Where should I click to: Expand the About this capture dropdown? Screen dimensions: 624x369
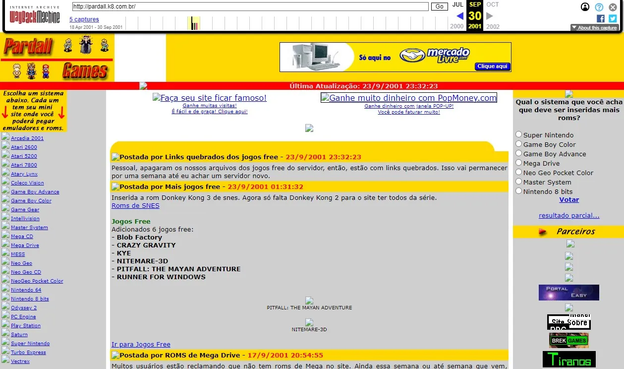(595, 27)
